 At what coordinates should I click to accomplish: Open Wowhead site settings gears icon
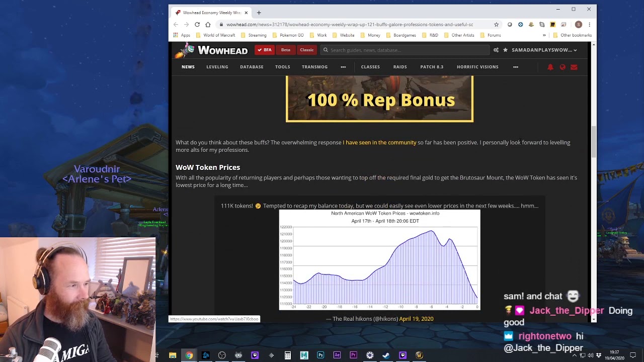[496, 50]
